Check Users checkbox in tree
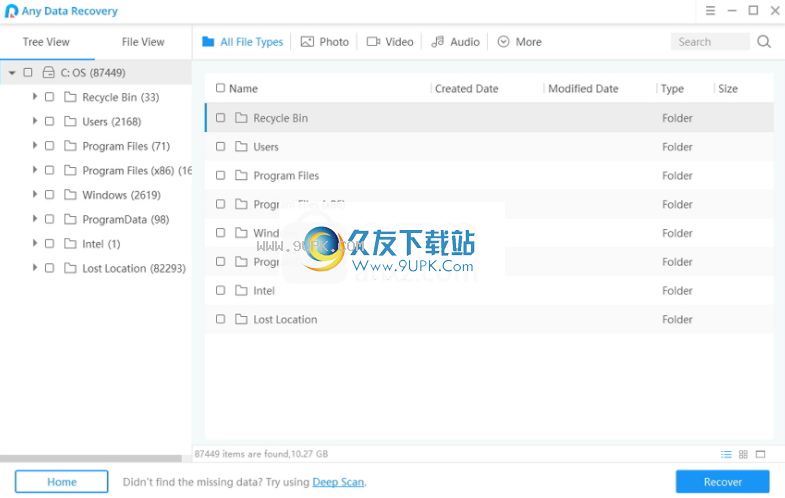This screenshot has width=785, height=498. (x=49, y=121)
